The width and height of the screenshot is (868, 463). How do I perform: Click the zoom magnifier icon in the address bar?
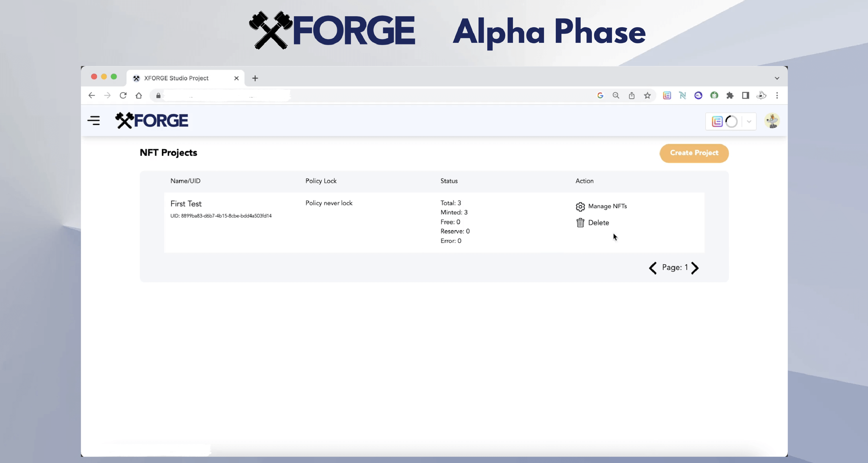(x=616, y=96)
